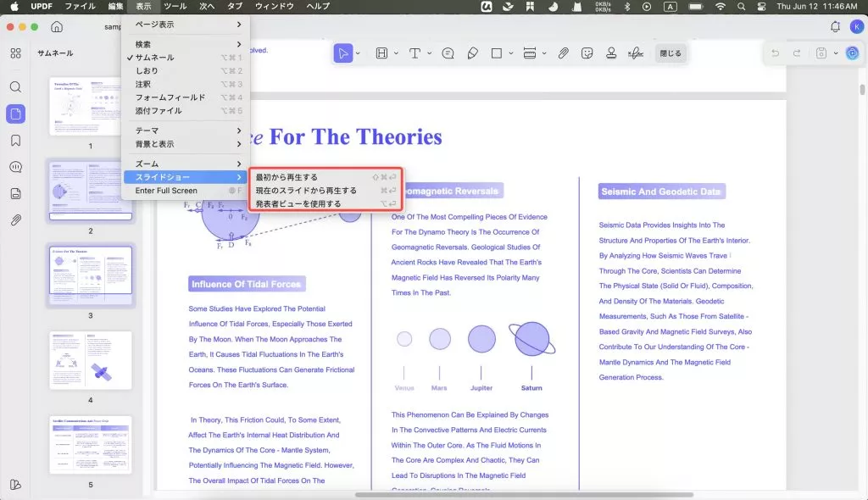Open the ファイル menu
The image size is (868, 500).
pyautogui.click(x=81, y=6)
